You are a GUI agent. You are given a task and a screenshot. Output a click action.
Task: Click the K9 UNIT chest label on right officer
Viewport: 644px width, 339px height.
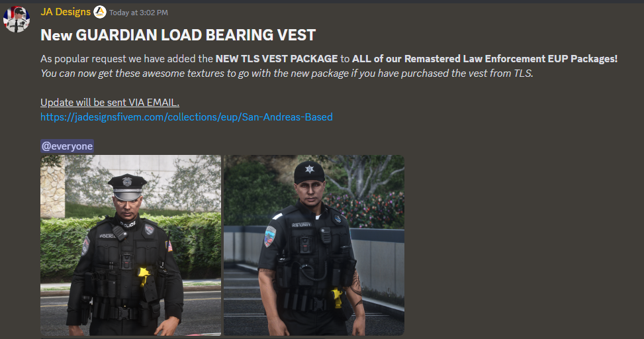tap(301, 224)
